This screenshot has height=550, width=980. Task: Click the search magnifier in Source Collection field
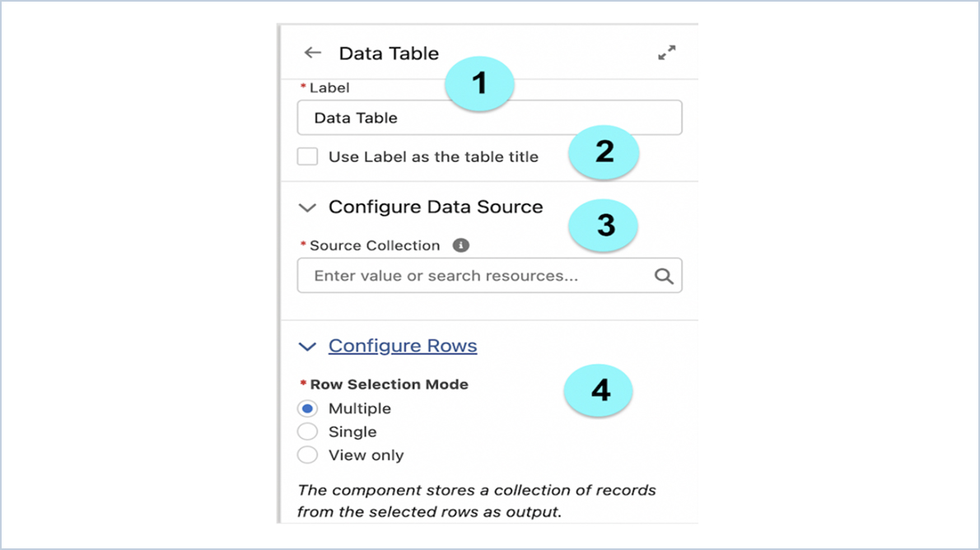click(x=664, y=275)
